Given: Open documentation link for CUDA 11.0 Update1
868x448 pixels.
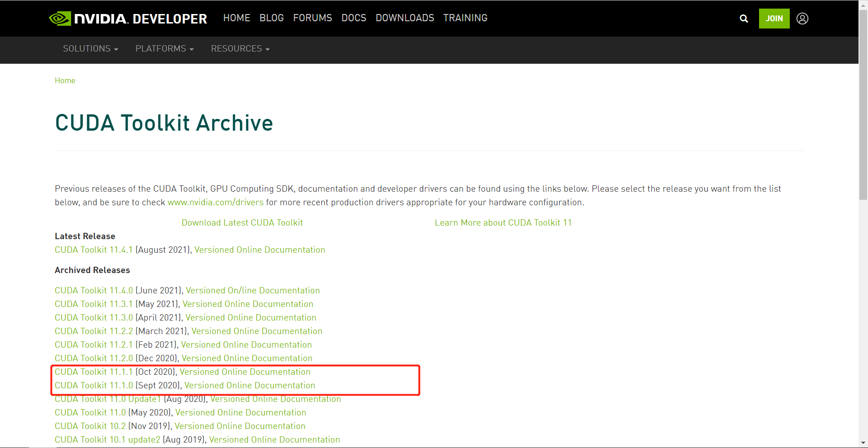Looking at the screenshot, I should [275, 399].
